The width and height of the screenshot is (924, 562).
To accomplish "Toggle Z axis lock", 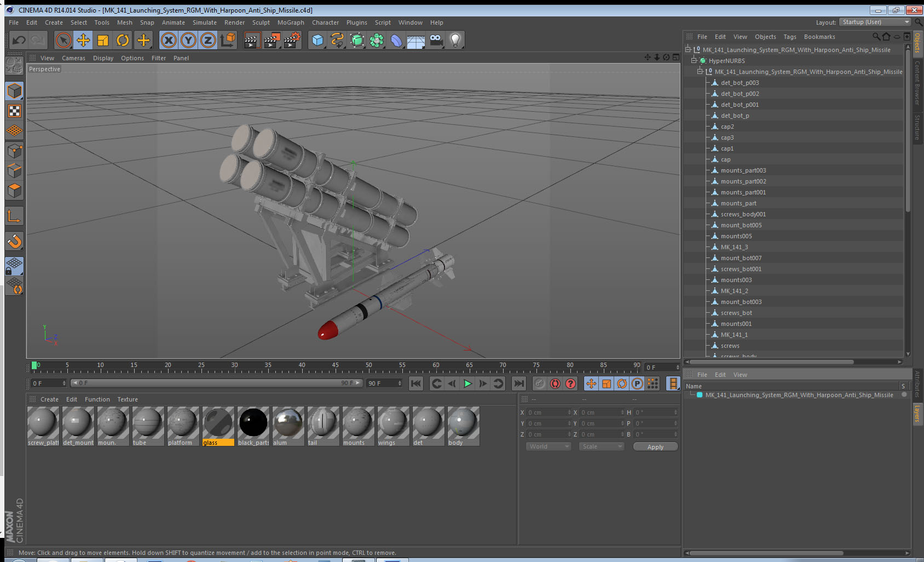I will (x=208, y=40).
